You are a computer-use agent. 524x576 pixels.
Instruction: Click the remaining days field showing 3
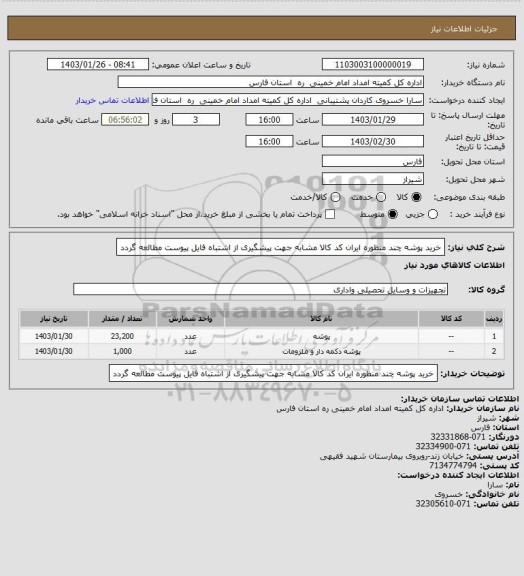[x=196, y=120]
